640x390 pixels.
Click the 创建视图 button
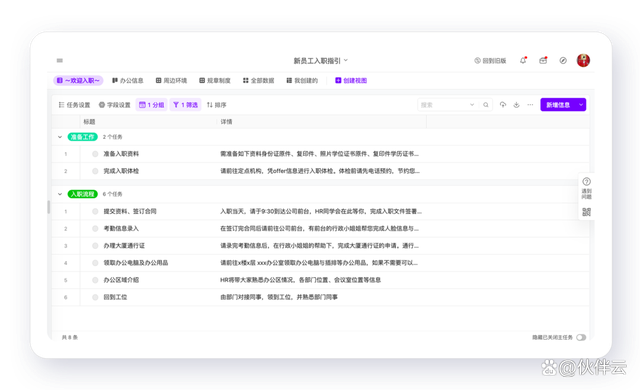click(x=351, y=81)
